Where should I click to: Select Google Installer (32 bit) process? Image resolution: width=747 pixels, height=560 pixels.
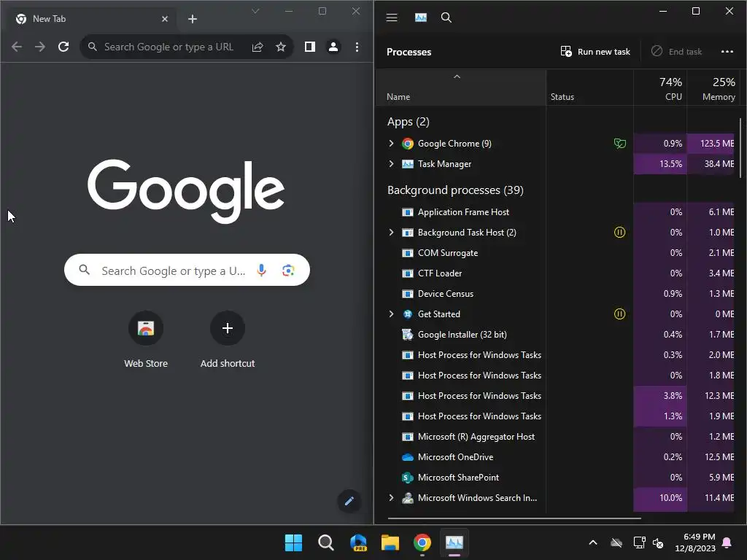tap(555, 334)
